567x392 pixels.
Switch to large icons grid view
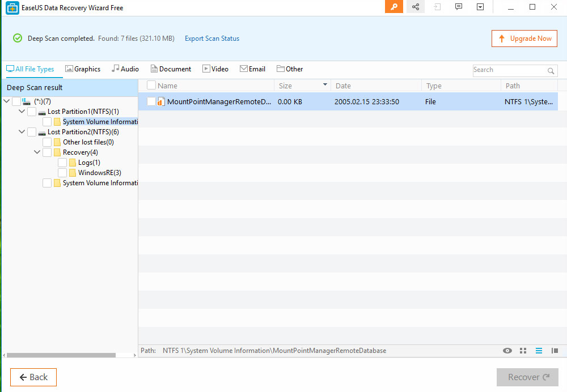coord(523,351)
